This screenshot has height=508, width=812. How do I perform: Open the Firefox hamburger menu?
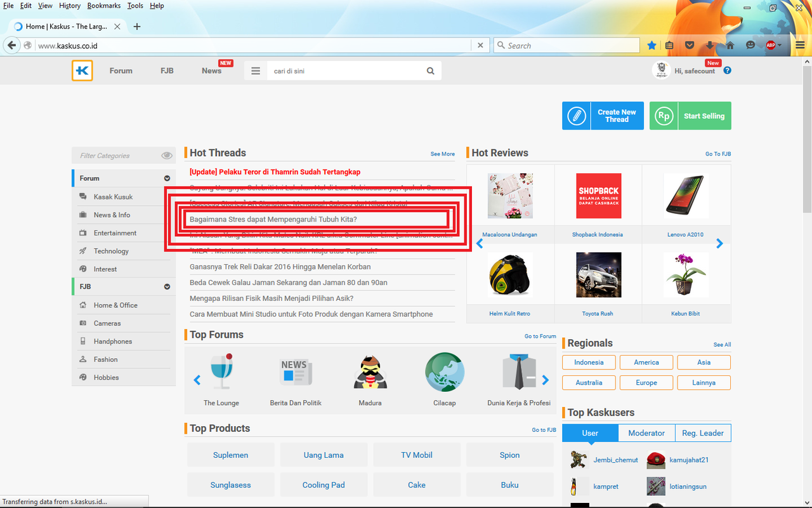(x=801, y=45)
